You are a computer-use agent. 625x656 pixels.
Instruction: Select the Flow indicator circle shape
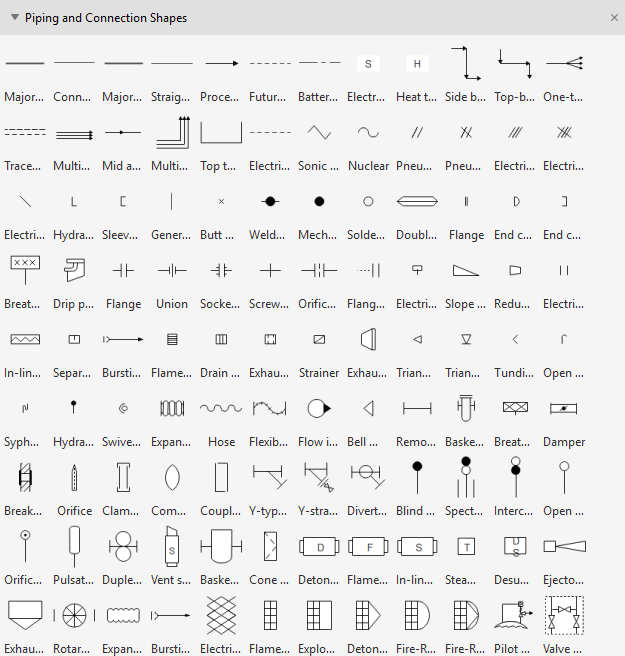pyautogui.click(x=319, y=408)
